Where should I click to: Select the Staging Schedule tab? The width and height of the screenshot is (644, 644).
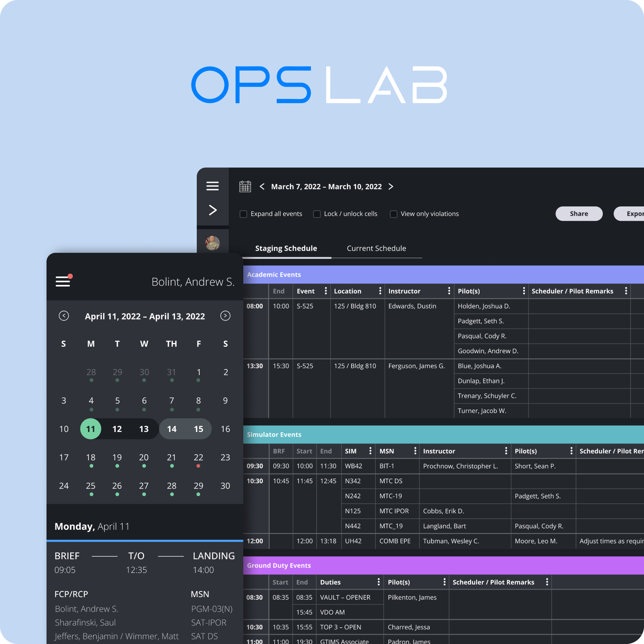286,248
